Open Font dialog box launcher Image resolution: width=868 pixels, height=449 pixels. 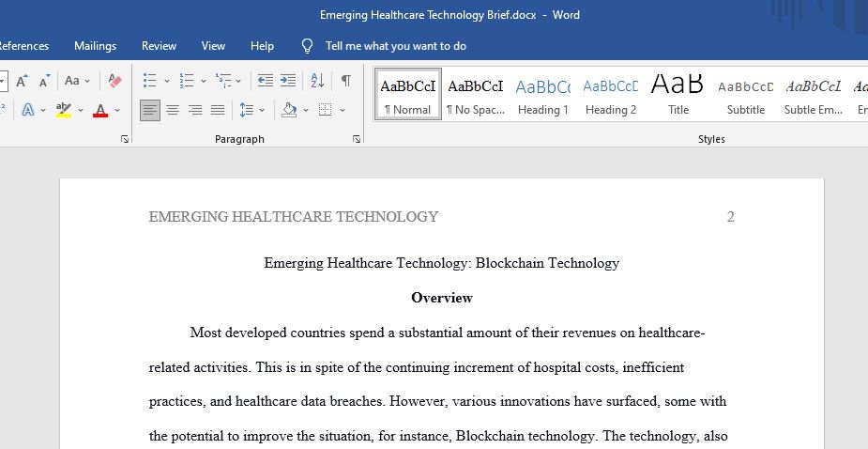[x=125, y=139]
